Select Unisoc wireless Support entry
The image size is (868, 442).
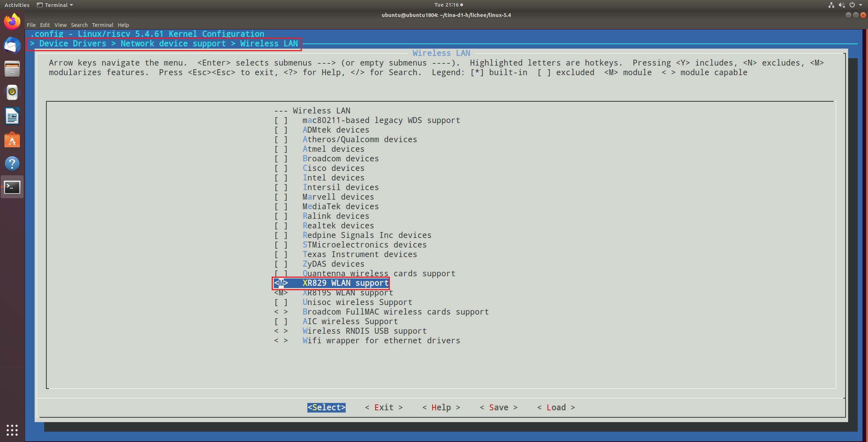(357, 302)
